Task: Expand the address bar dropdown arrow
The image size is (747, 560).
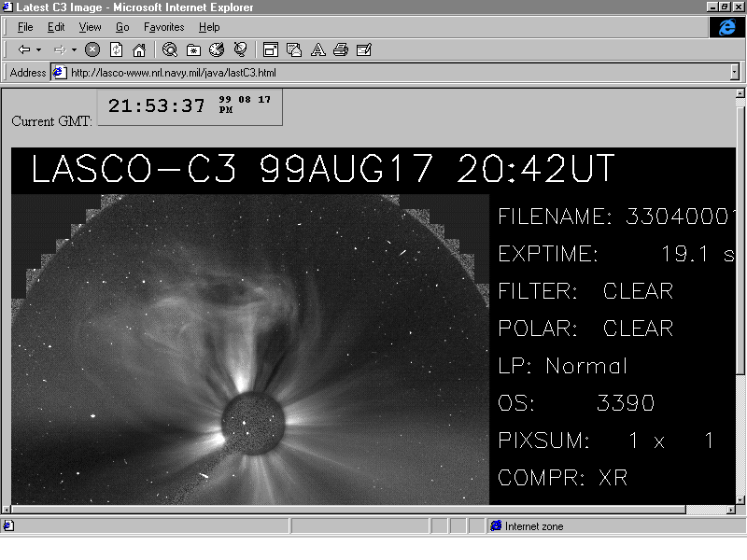Action: (735, 73)
